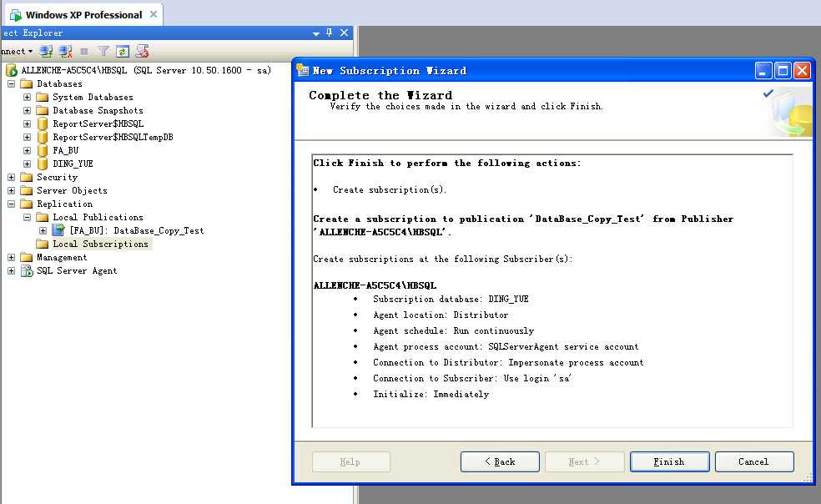
Task: Select the Local Subscriptions tree label
Action: pyautogui.click(x=100, y=244)
